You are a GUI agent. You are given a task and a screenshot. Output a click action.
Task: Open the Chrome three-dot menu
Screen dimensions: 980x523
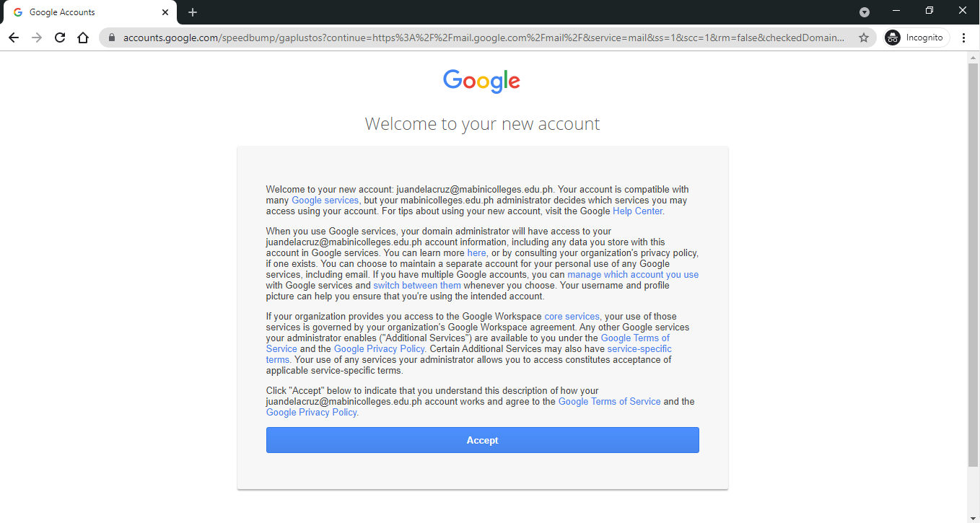coord(964,38)
